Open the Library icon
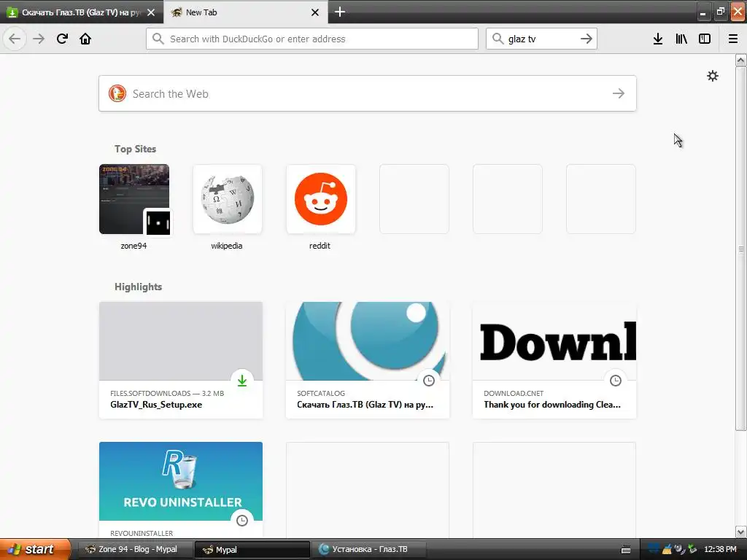This screenshot has height=560, width=747. 681,39
